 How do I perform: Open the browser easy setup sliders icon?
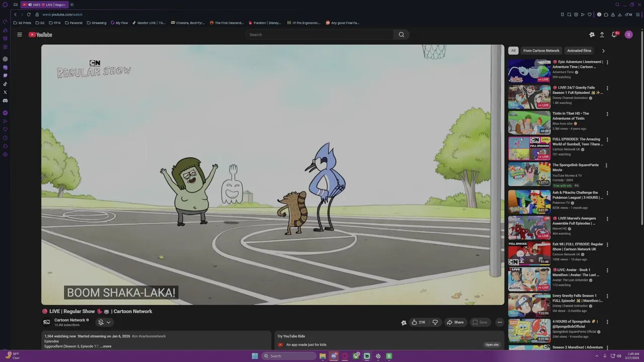coord(638,15)
